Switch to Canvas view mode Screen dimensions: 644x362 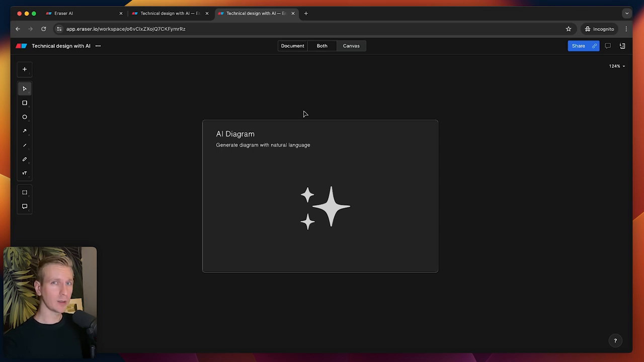[x=351, y=46]
